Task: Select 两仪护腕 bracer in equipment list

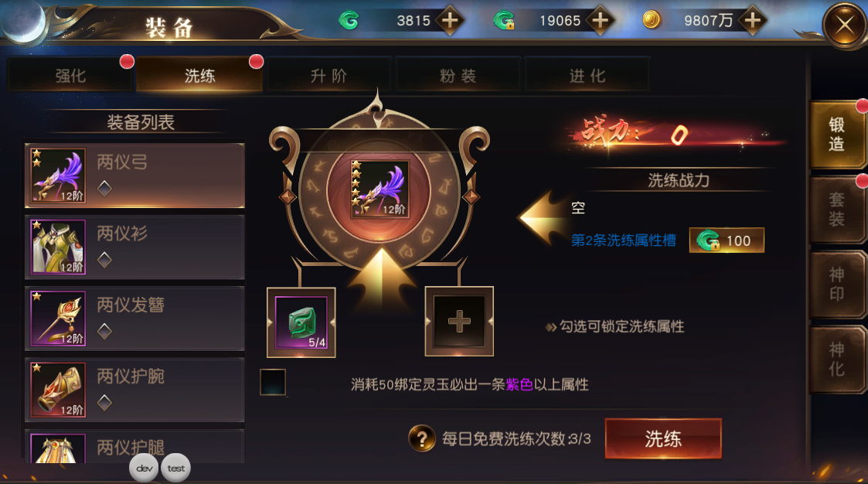Action: coord(134,390)
